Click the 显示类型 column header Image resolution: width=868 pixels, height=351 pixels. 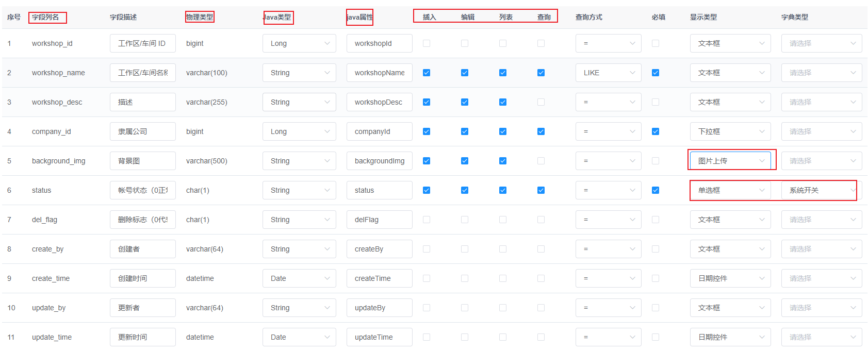pyautogui.click(x=703, y=17)
